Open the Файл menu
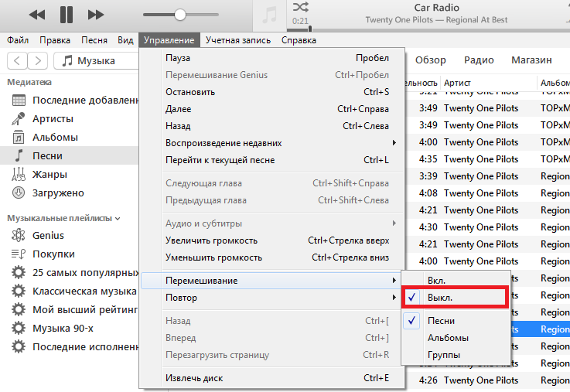 click(18, 40)
